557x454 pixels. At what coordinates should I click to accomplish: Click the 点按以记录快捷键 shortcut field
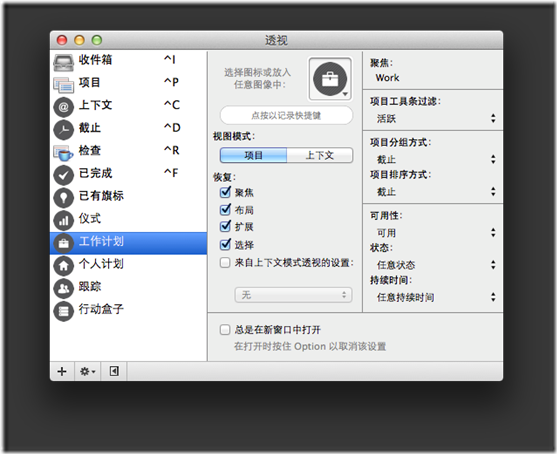(x=286, y=115)
